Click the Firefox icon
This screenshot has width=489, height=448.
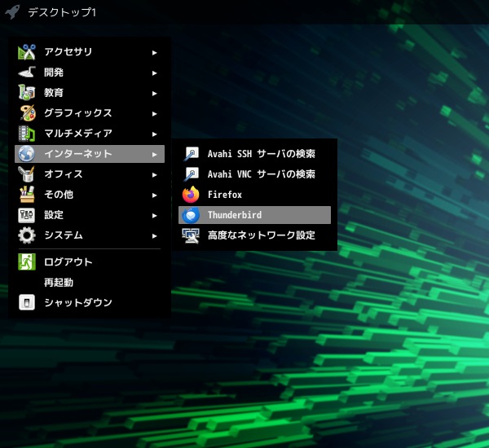point(191,194)
